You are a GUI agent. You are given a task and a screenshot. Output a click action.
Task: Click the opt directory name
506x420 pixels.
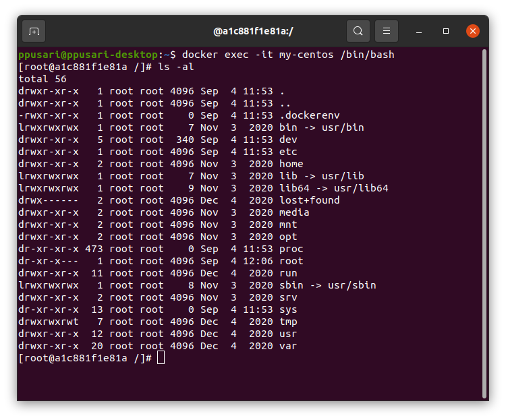288,237
